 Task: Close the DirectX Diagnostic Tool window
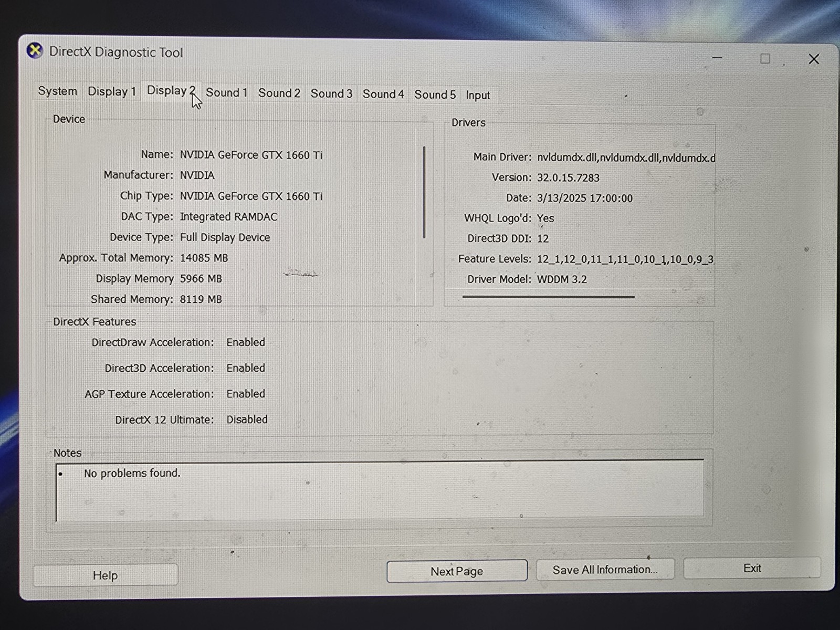pos(814,59)
